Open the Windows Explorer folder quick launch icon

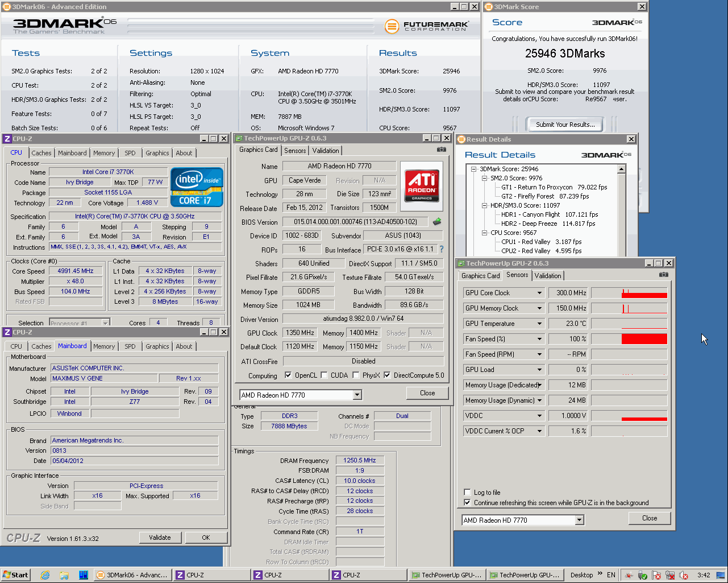64,574
